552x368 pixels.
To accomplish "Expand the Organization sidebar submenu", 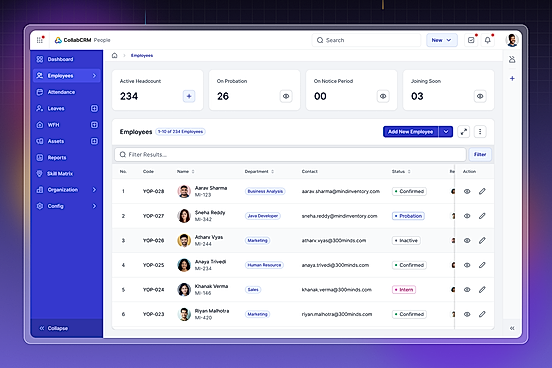I will (x=94, y=190).
